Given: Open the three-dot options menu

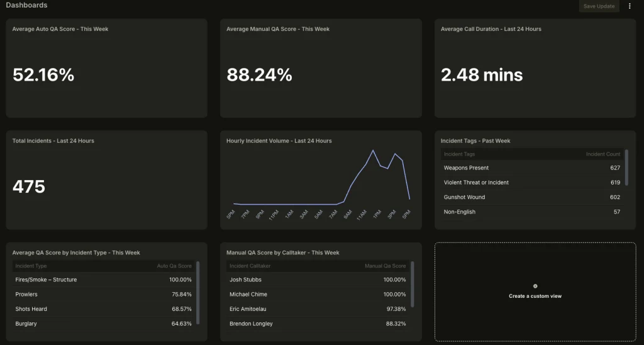Looking at the screenshot, I should point(630,6).
